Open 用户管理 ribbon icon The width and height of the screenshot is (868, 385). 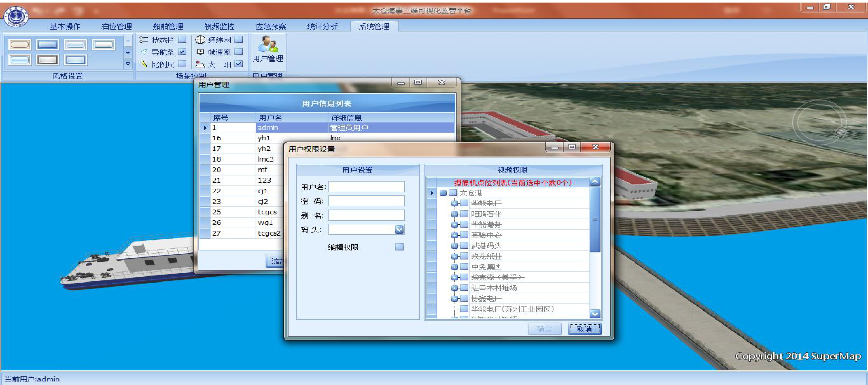pos(268,49)
